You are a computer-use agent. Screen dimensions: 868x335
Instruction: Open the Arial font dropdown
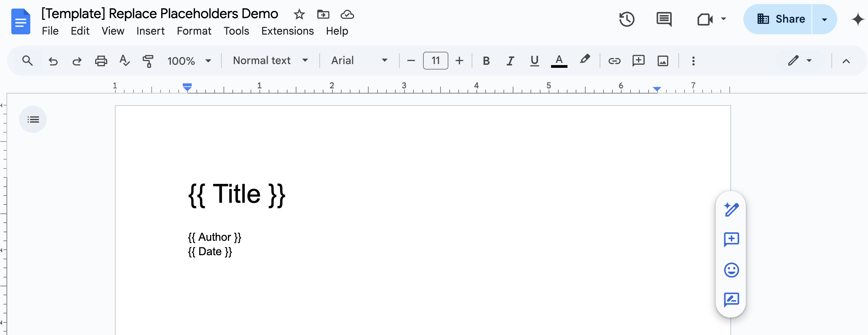[359, 61]
